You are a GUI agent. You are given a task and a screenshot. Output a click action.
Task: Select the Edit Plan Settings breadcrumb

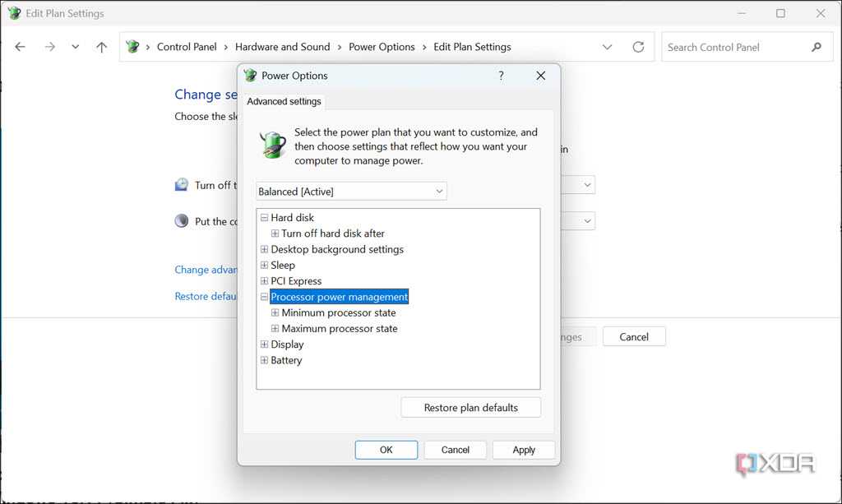tap(472, 47)
